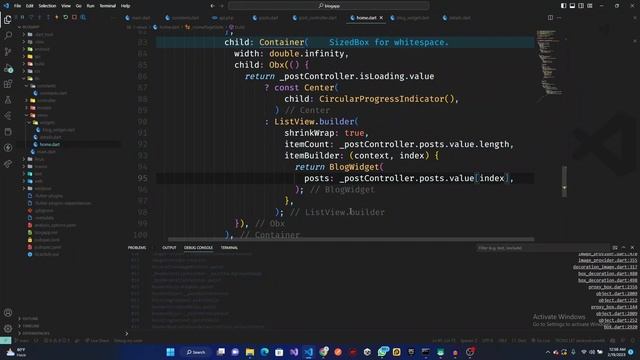Click the red stop debugging icon
Screen dimensions: 640x360
click(x=74, y=17)
